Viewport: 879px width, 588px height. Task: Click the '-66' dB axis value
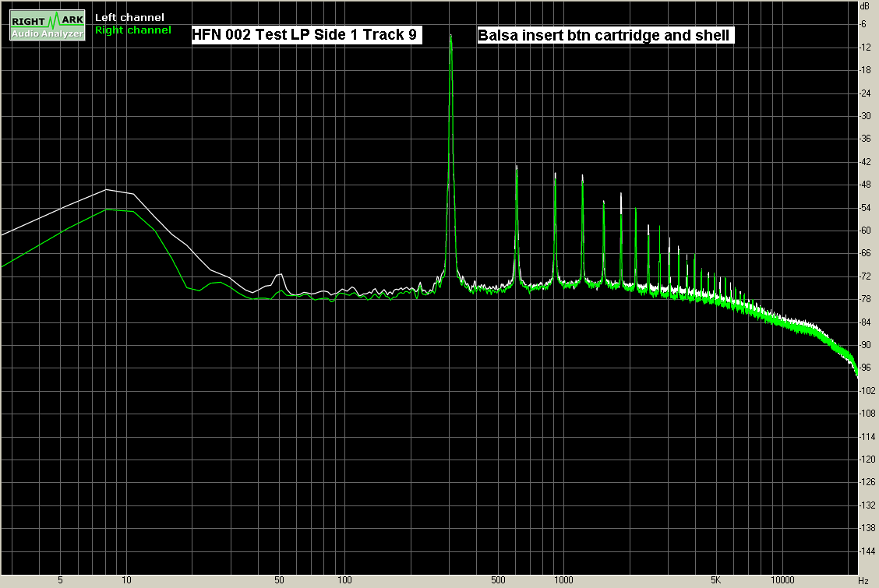pyautogui.click(x=865, y=253)
